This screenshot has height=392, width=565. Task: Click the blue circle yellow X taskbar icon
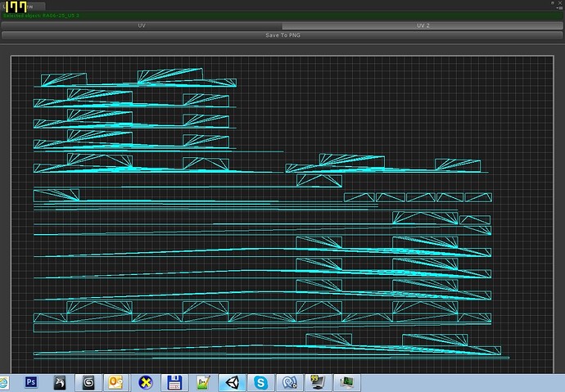pyautogui.click(x=145, y=382)
